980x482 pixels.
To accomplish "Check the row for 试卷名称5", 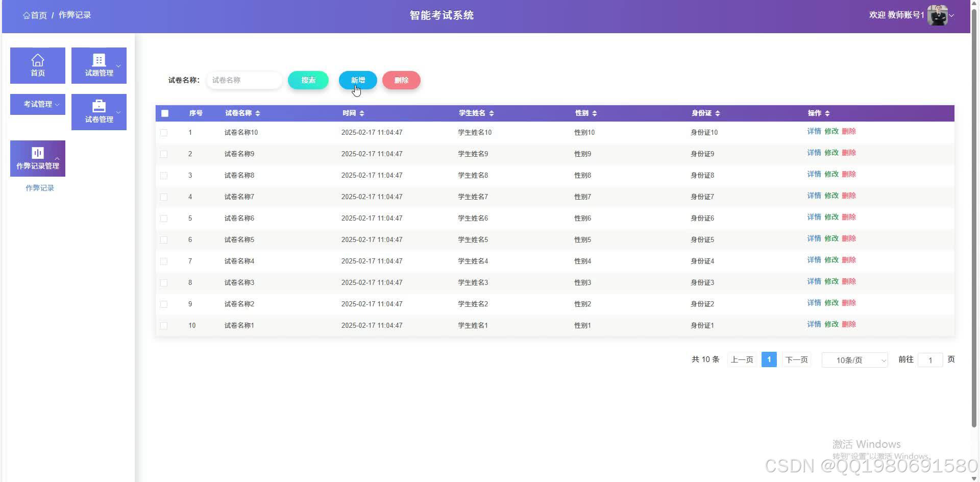I will pyautogui.click(x=164, y=240).
